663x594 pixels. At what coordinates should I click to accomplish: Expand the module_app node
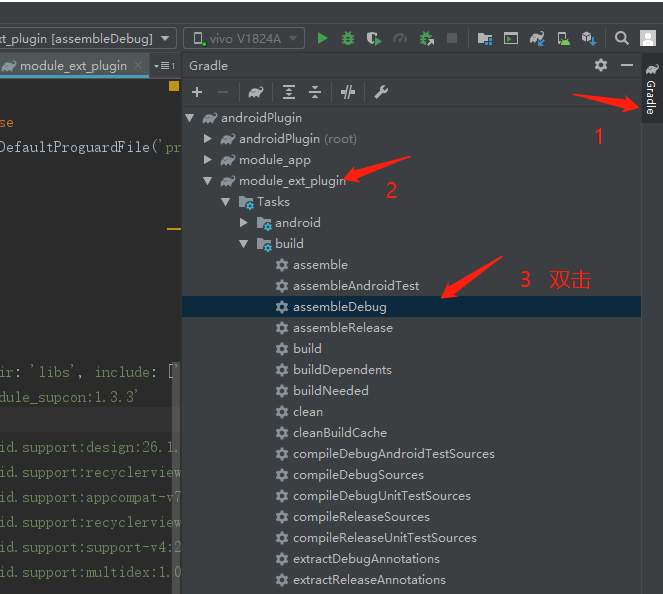tap(208, 159)
